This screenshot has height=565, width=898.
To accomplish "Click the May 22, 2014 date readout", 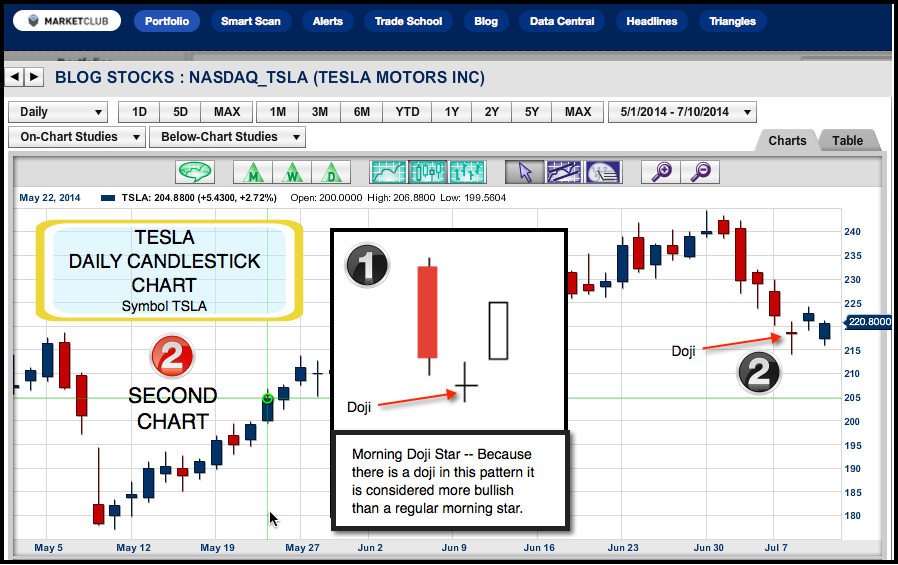I will [50, 198].
